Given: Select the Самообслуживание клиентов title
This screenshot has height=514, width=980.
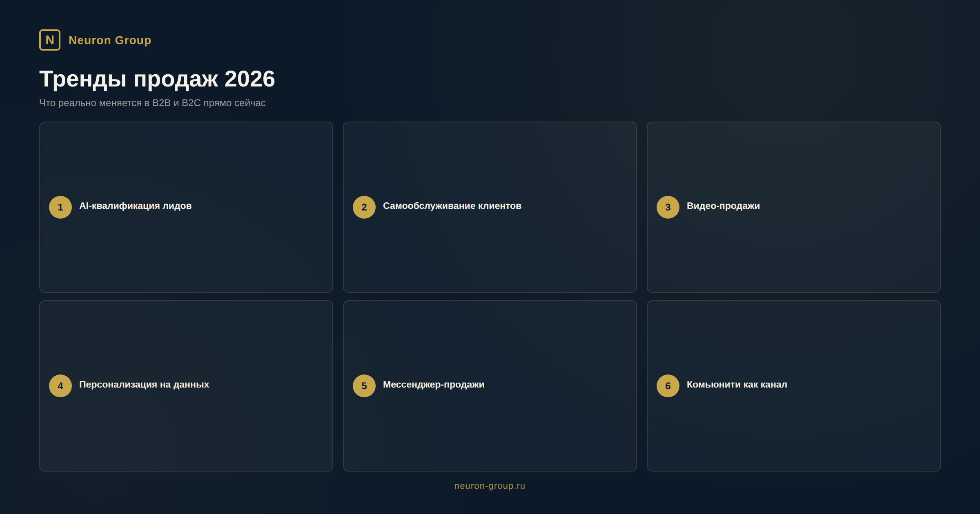Looking at the screenshot, I should pos(452,206).
